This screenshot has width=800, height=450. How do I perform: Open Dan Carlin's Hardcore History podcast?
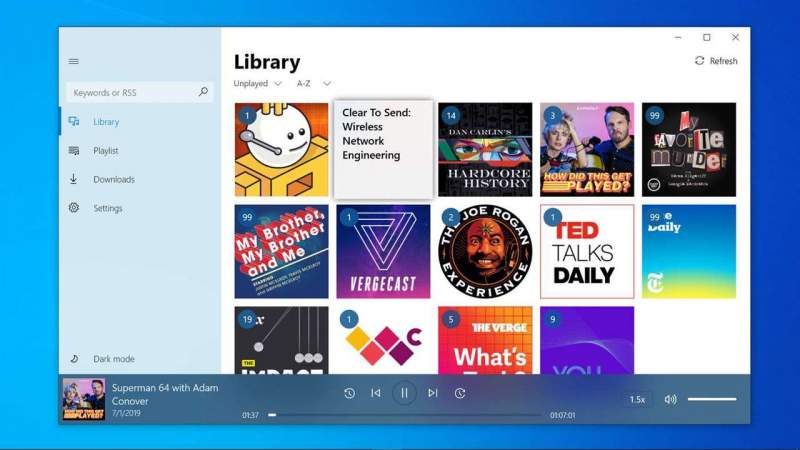(x=485, y=149)
